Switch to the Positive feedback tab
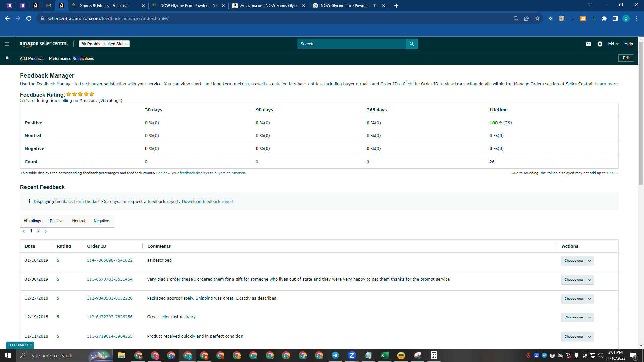Image resolution: width=644 pixels, height=362 pixels. pyautogui.click(x=57, y=221)
